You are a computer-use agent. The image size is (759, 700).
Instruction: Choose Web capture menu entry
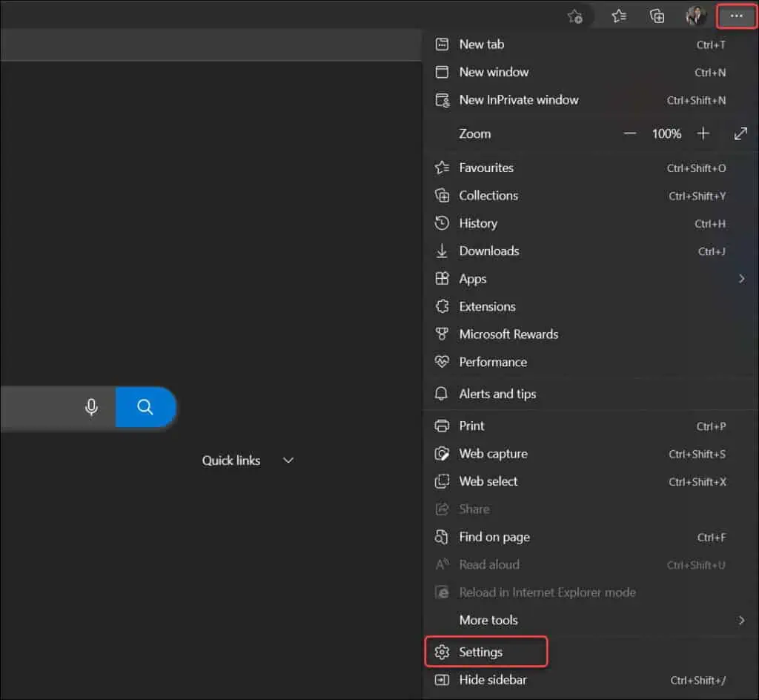tap(591, 454)
